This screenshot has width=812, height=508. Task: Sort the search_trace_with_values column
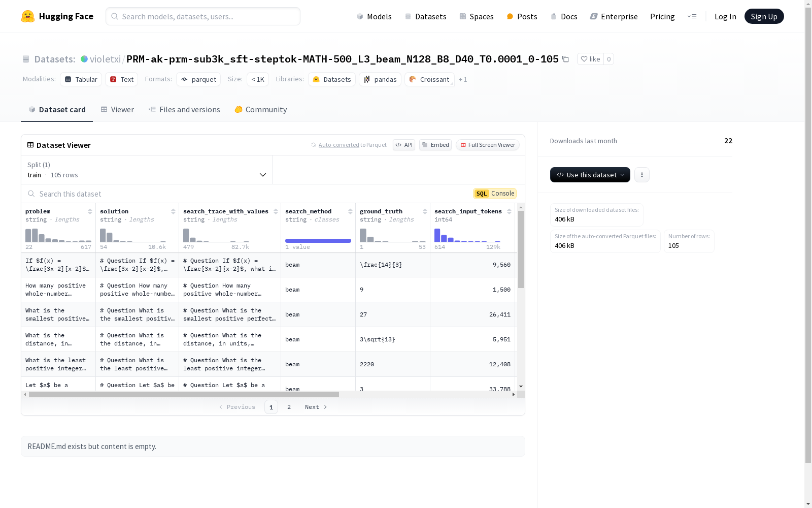pyautogui.click(x=276, y=211)
